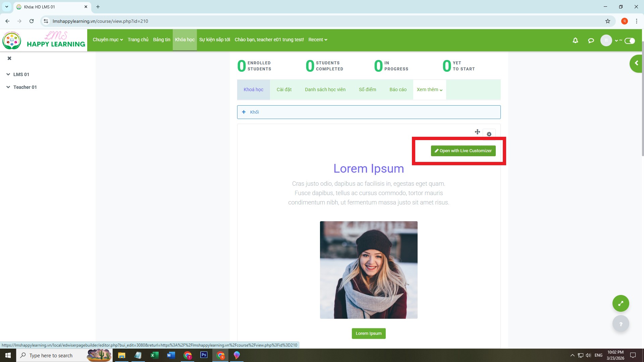Open the Danh sách học viên tab
The height and width of the screenshot is (362, 644).
click(325, 89)
